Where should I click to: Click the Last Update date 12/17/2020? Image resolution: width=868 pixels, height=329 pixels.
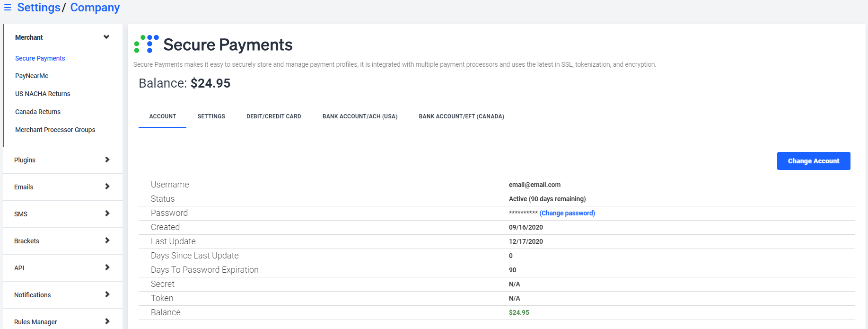point(526,241)
